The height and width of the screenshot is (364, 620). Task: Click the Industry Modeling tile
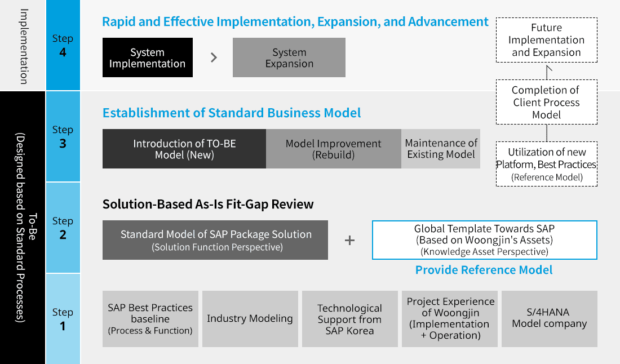pos(250,319)
